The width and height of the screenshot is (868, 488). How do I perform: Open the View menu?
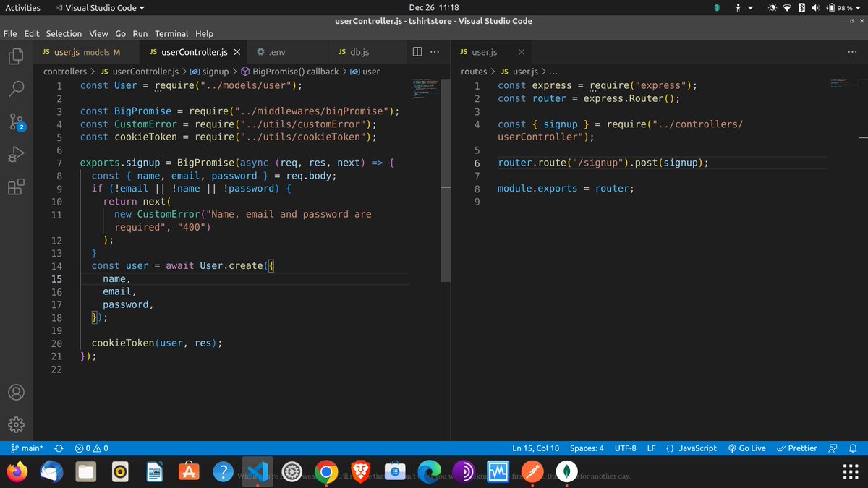(98, 33)
